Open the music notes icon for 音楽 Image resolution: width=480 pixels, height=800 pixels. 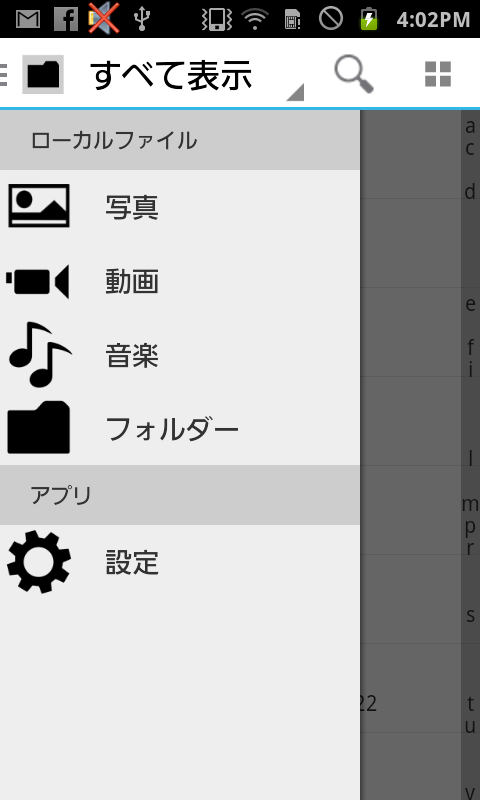click(x=39, y=354)
